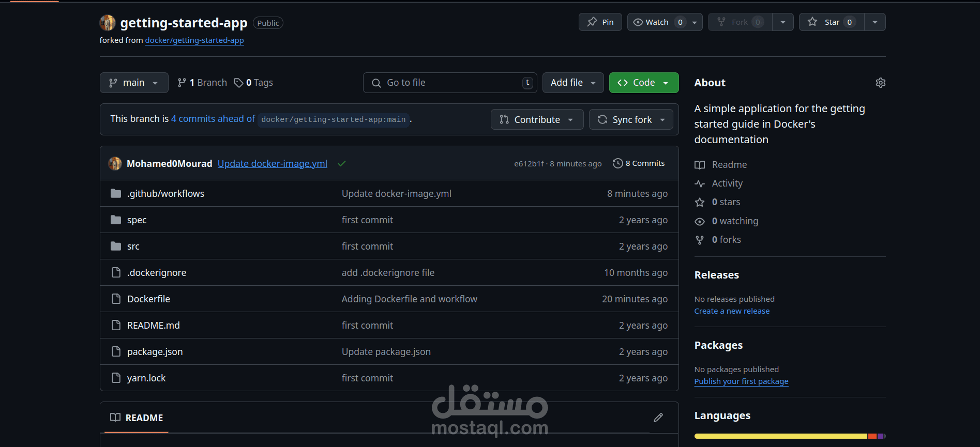Click the magnifier icon in Go to file
Image resolution: width=980 pixels, height=447 pixels.
[x=376, y=83]
